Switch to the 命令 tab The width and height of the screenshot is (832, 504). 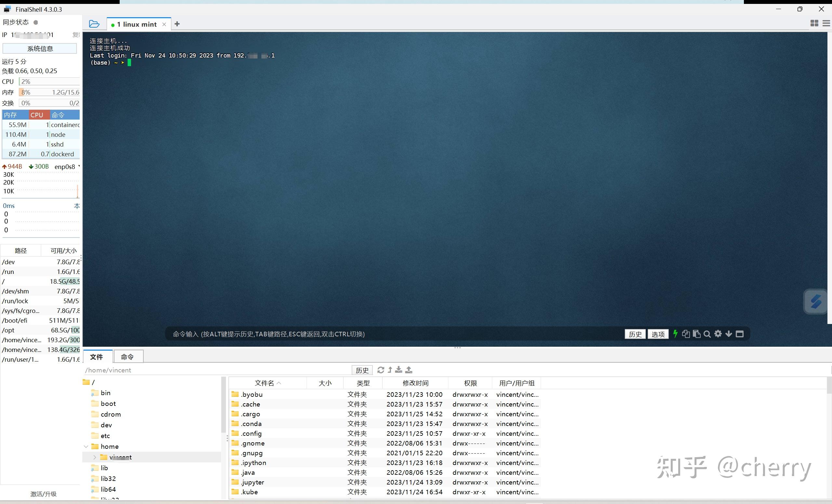pyautogui.click(x=127, y=356)
